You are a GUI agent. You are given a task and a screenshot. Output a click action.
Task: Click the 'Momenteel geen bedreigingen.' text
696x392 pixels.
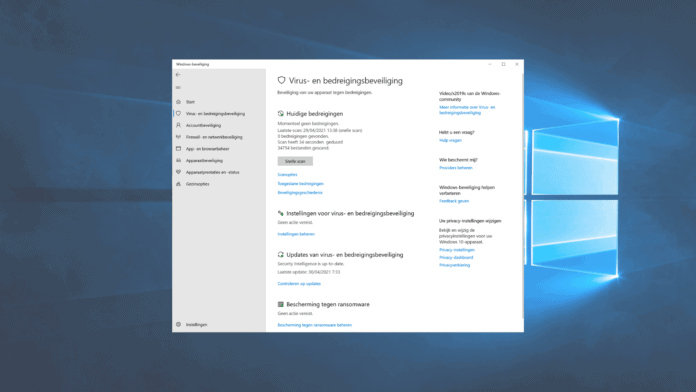click(x=308, y=124)
